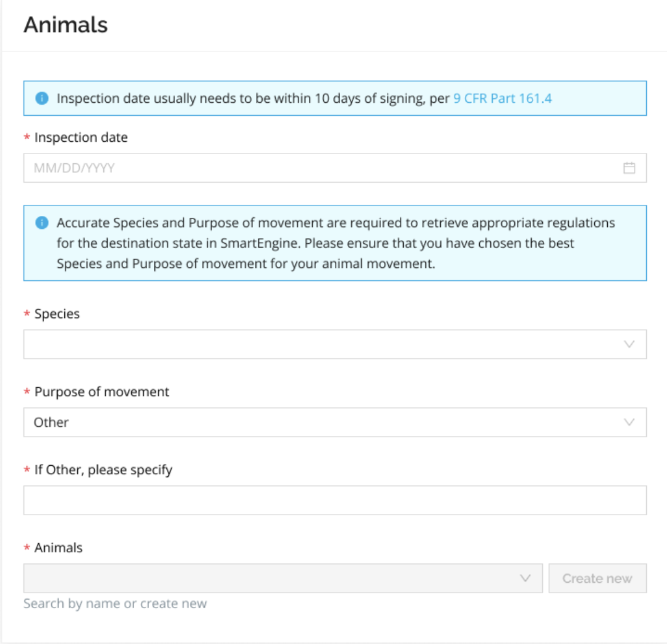Click the Inspection date label
This screenshot has width=667, height=644.
(81, 137)
